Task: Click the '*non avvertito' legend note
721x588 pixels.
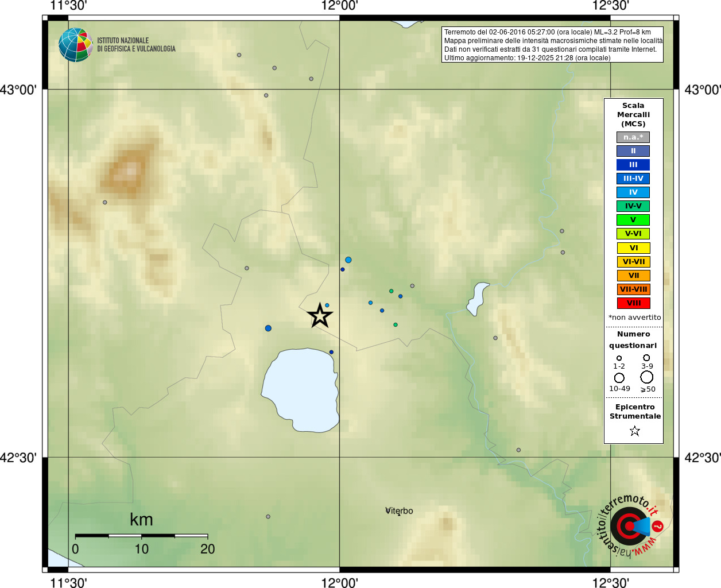Action: click(x=634, y=318)
